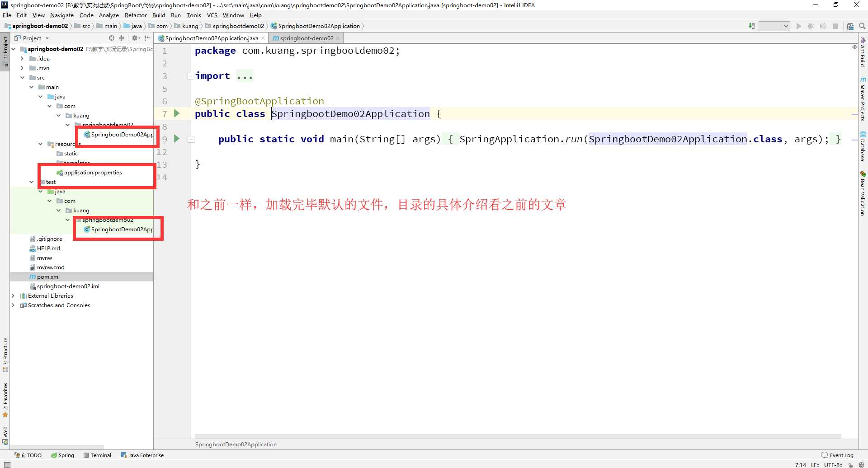
Task: Run class from line 7 gutter arrow
Action: (177, 113)
